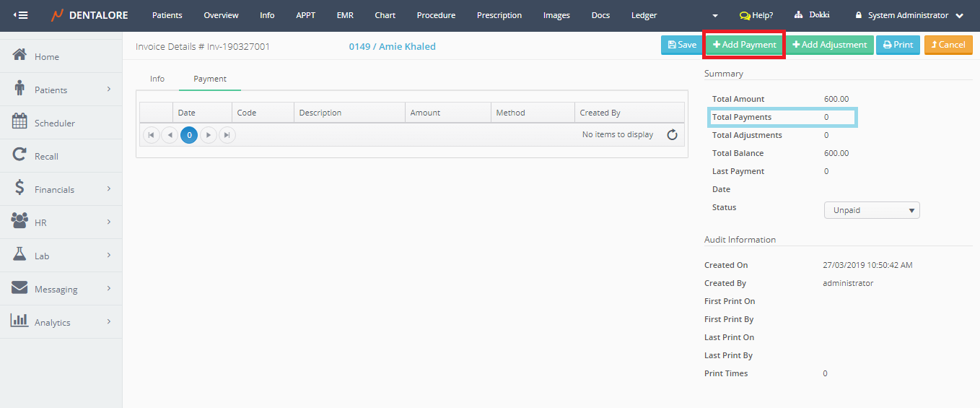Click the Add Payment button
The image size is (980, 408).
point(744,45)
